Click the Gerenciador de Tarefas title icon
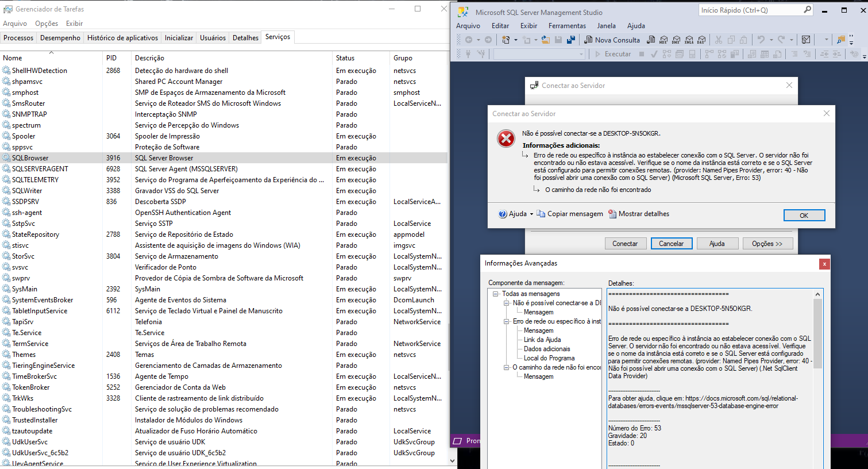Image resolution: width=868 pixels, height=469 pixels. click(7, 9)
